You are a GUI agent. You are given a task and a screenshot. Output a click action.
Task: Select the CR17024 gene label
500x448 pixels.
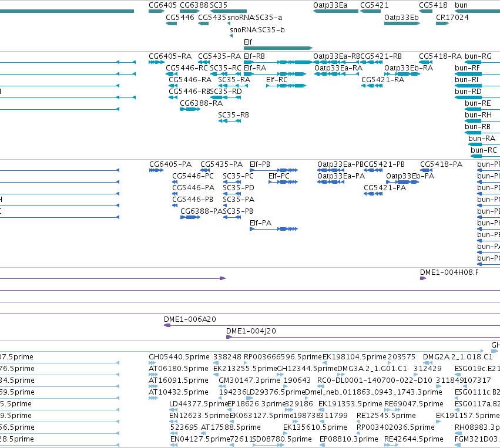(x=452, y=18)
